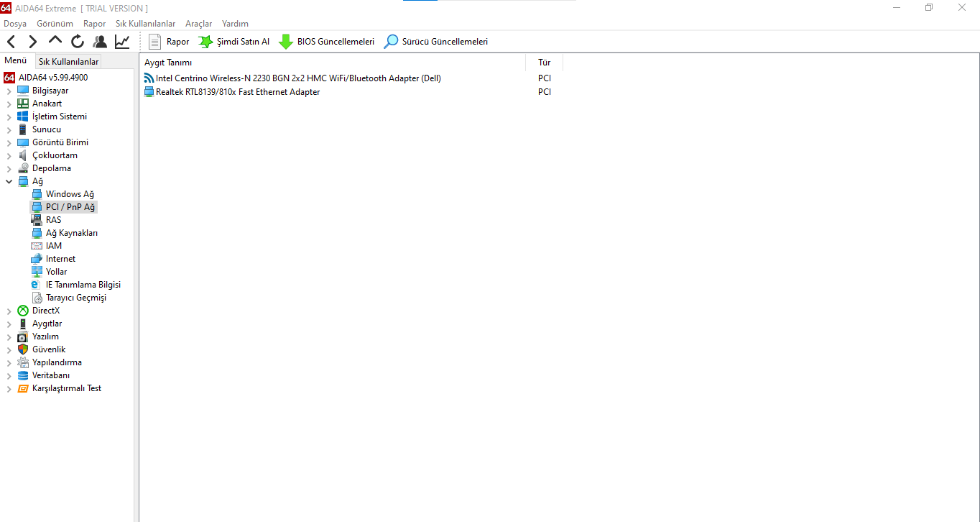The image size is (980, 522).
Task: Open the graph chart toolbar icon
Action: (x=122, y=42)
